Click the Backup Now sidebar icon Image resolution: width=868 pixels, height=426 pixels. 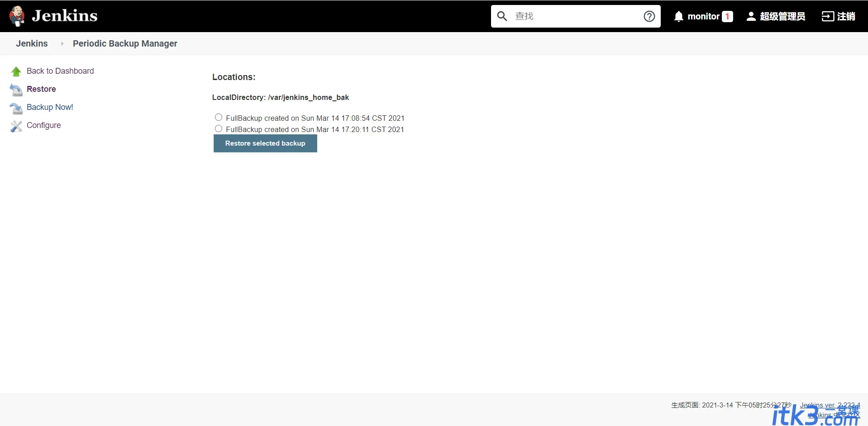click(x=16, y=108)
